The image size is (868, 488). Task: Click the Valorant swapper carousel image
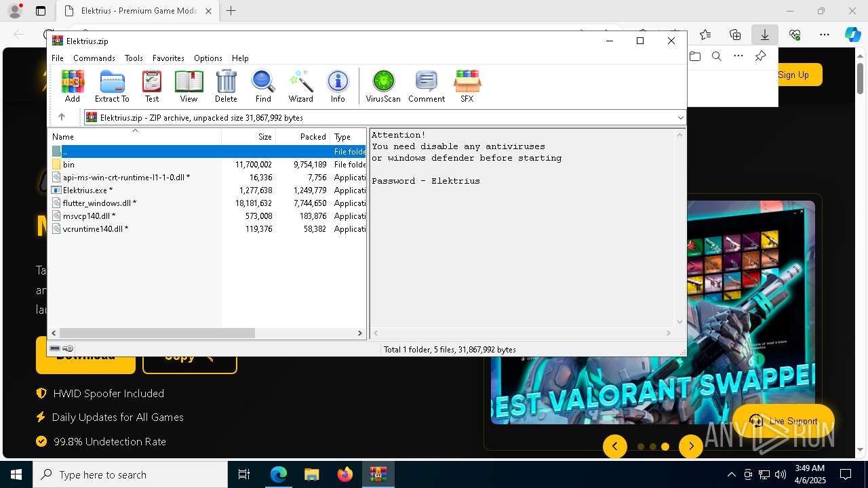652,313
